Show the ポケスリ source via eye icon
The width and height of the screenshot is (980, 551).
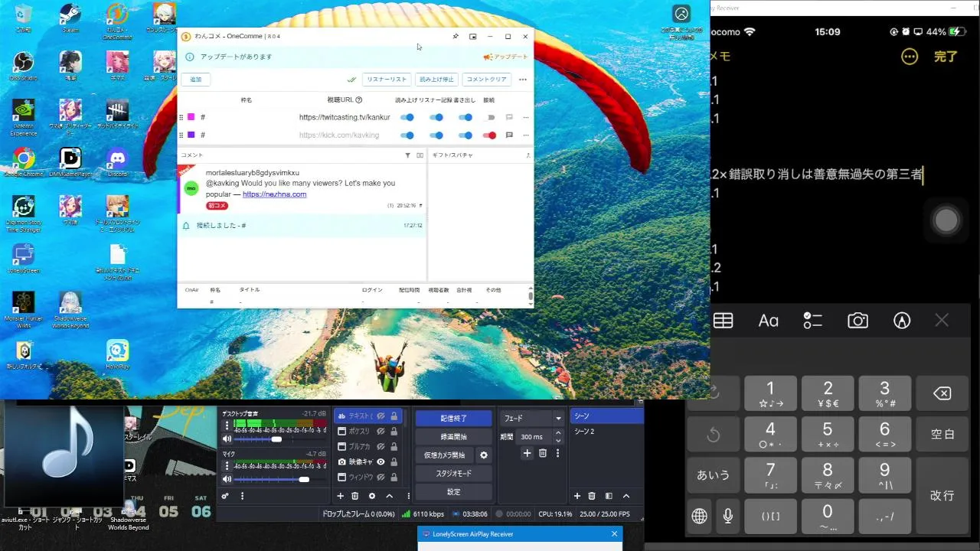pyautogui.click(x=381, y=432)
